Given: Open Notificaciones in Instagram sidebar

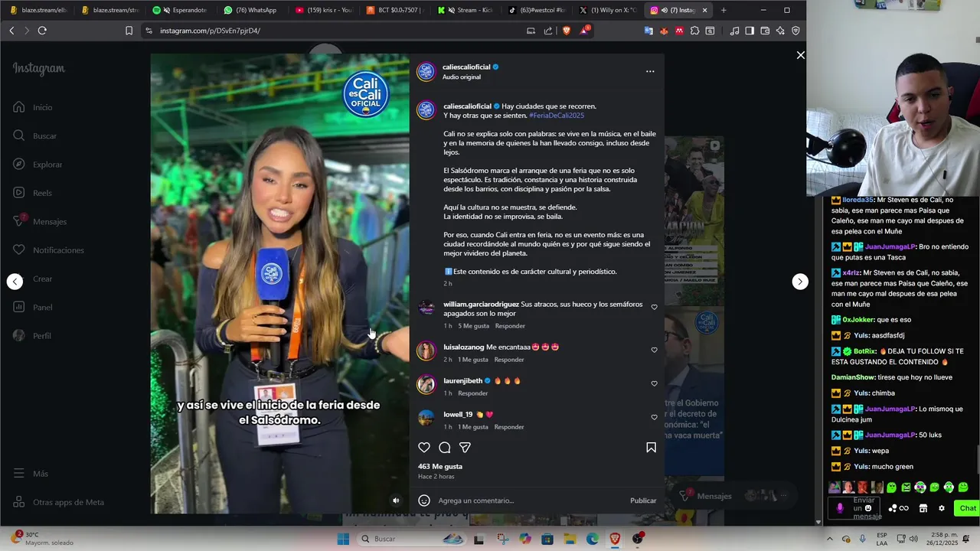Looking at the screenshot, I should (48, 250).
